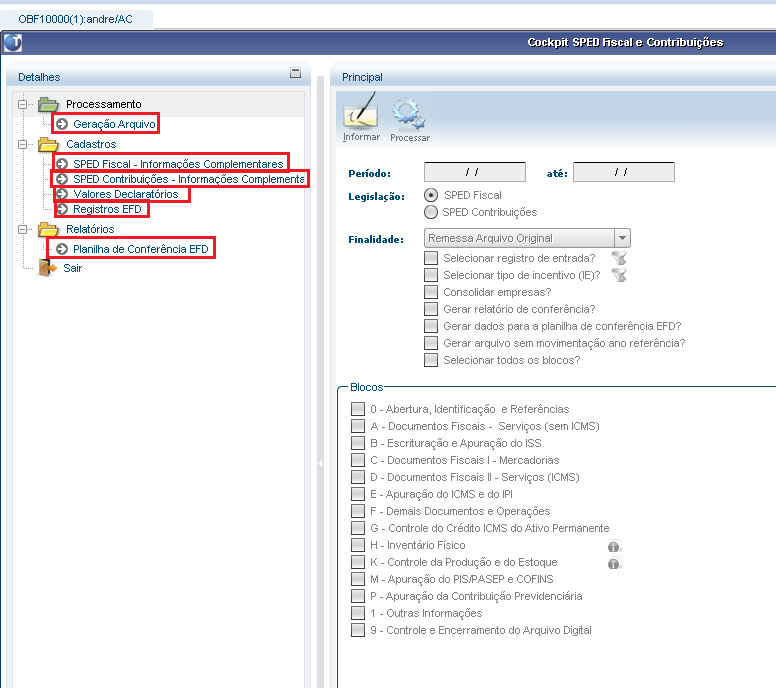This screenshot has height=688, width=776.
Task: Open Valores Declaratórios
Action: click(x=126, y=194)
